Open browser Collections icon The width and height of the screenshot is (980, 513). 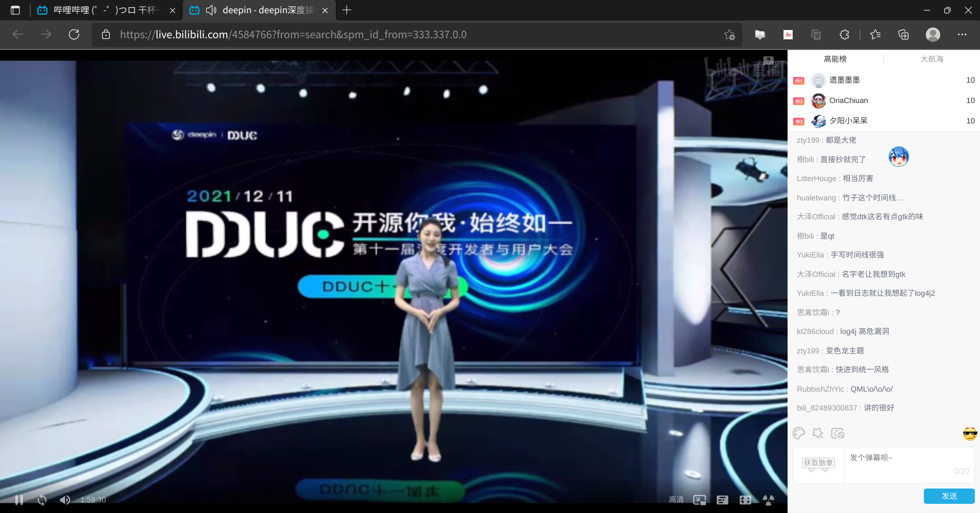pyautogui.click(x=903, y=35)
